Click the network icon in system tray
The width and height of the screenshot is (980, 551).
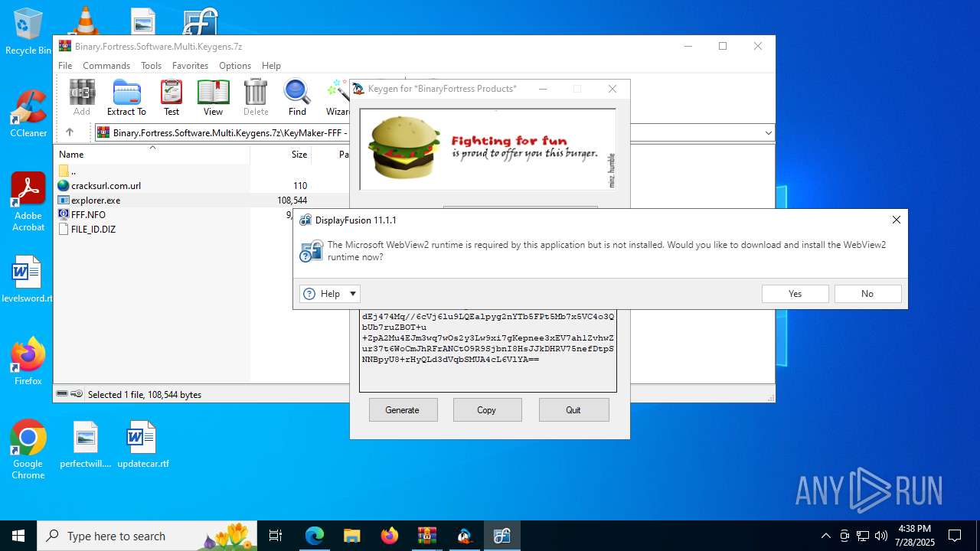pyautogui.click(x=863, y=536)
